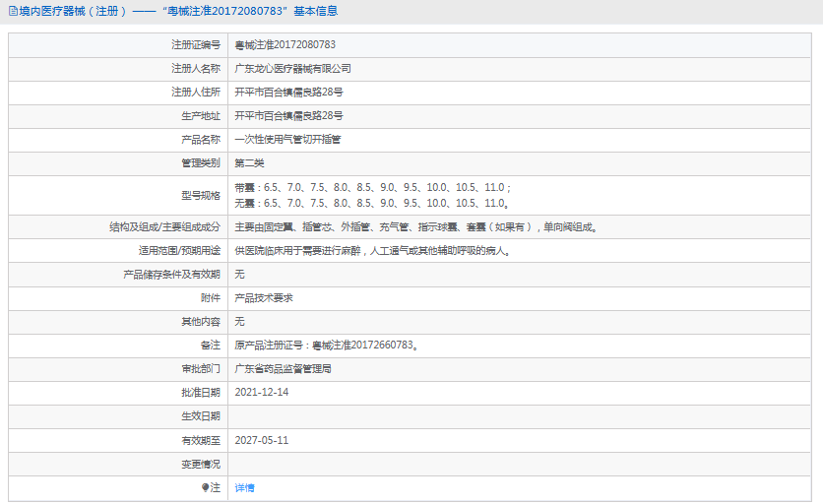Select the 型号规格 label

(201, 195)
